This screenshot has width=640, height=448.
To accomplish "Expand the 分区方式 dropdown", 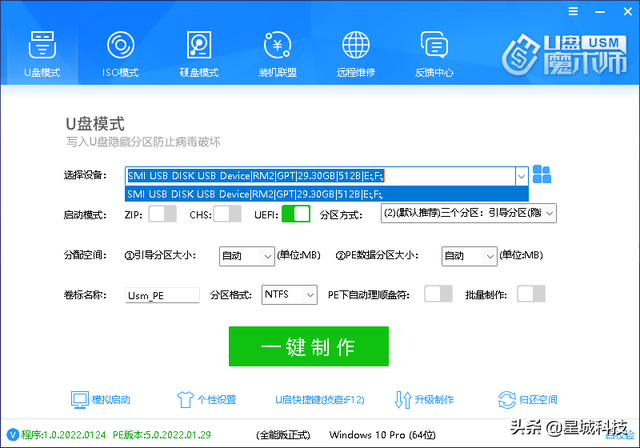I will 469,213.
